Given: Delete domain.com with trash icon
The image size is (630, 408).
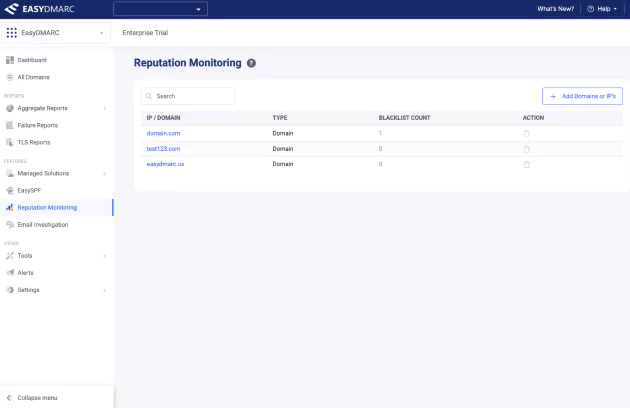Looking at the screenshot, I should 526,133.
